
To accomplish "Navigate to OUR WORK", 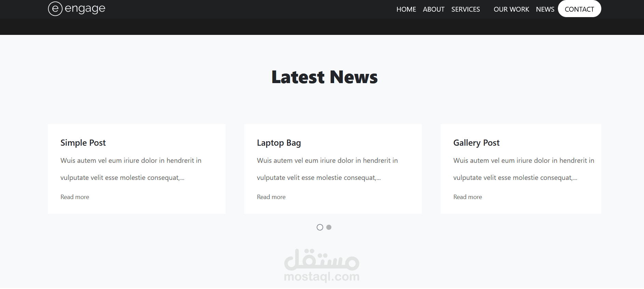I will [x=511, y=9].
